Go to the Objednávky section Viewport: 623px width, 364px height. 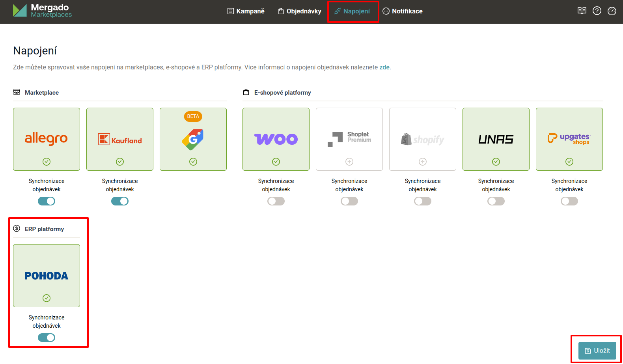(x=300, y=11)
